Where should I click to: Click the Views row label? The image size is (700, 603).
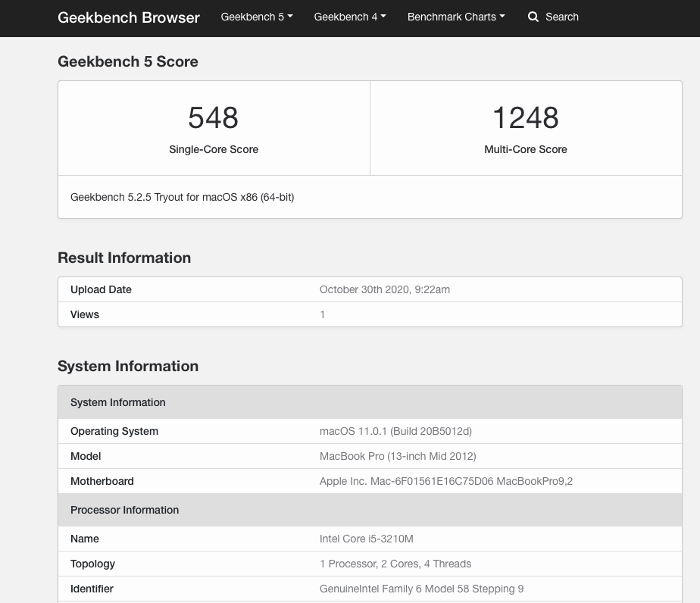pyautogui.click(x=85, y=314)
